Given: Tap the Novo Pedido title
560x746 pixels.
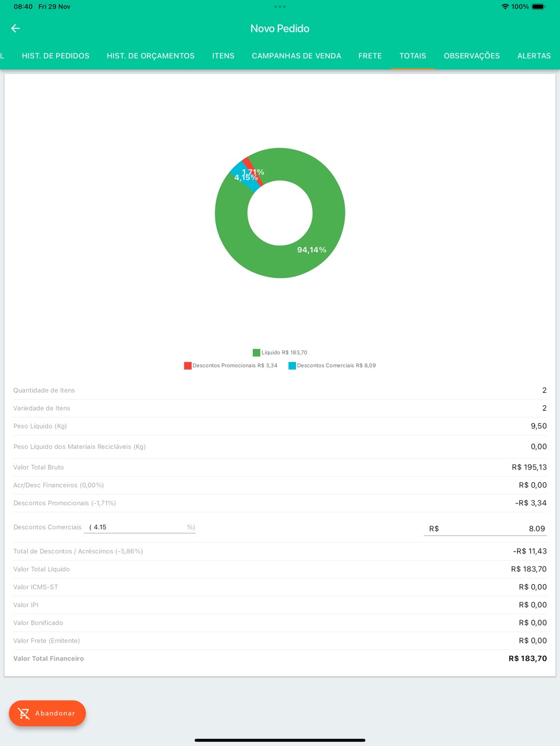Looking at the screenshot, I should pos(280,28).
